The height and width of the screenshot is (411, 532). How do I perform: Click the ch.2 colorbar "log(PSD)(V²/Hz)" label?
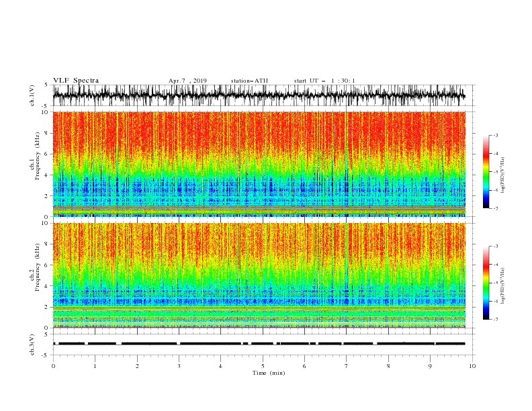coord(502,285)
